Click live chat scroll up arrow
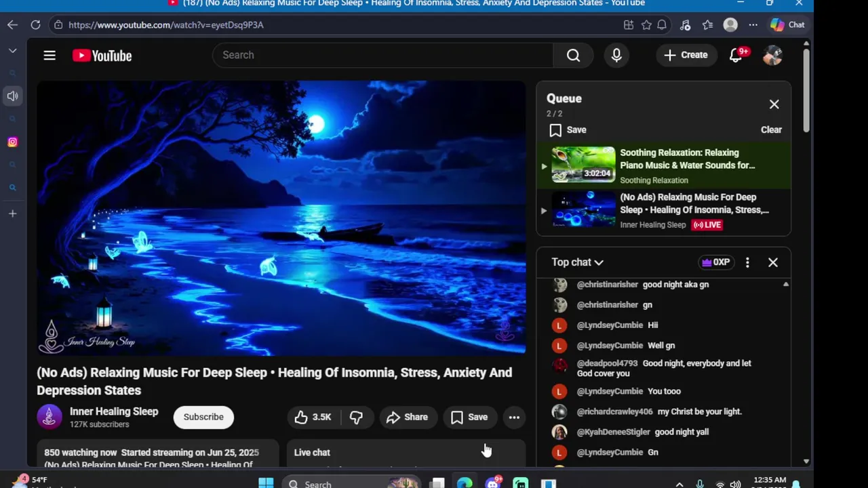868x488 pixels. pyautogui.click(x=786, y=285)
